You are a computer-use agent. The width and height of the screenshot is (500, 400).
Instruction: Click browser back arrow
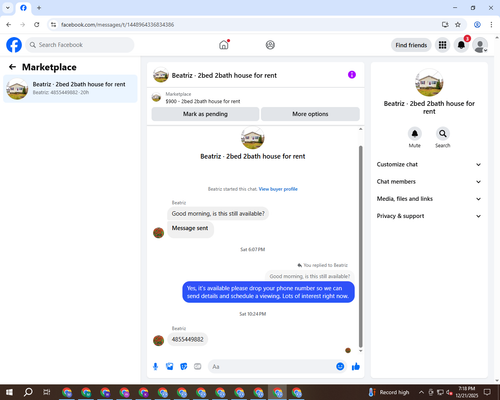coord(9,25)
